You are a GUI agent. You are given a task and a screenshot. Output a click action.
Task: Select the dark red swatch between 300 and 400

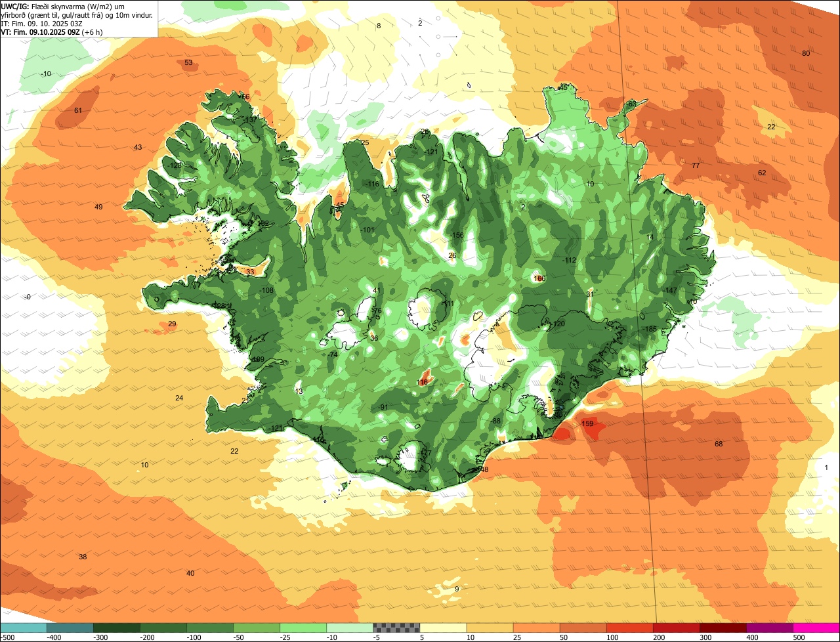tap(723, 628)
